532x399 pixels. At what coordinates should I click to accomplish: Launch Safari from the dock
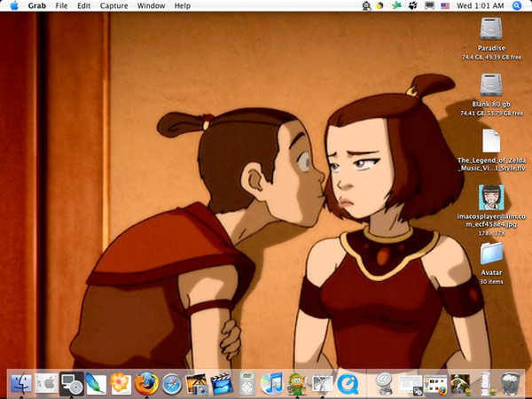tap(172, 383)
